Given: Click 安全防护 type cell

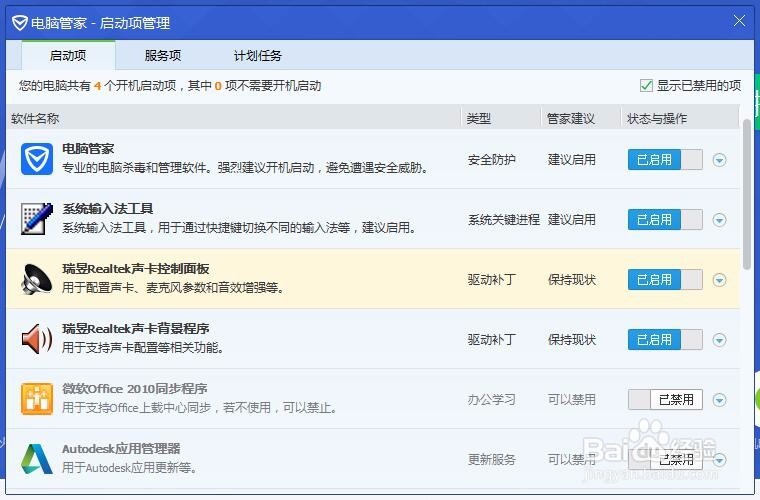Looking at the screenshot, I should pos(491,160).
